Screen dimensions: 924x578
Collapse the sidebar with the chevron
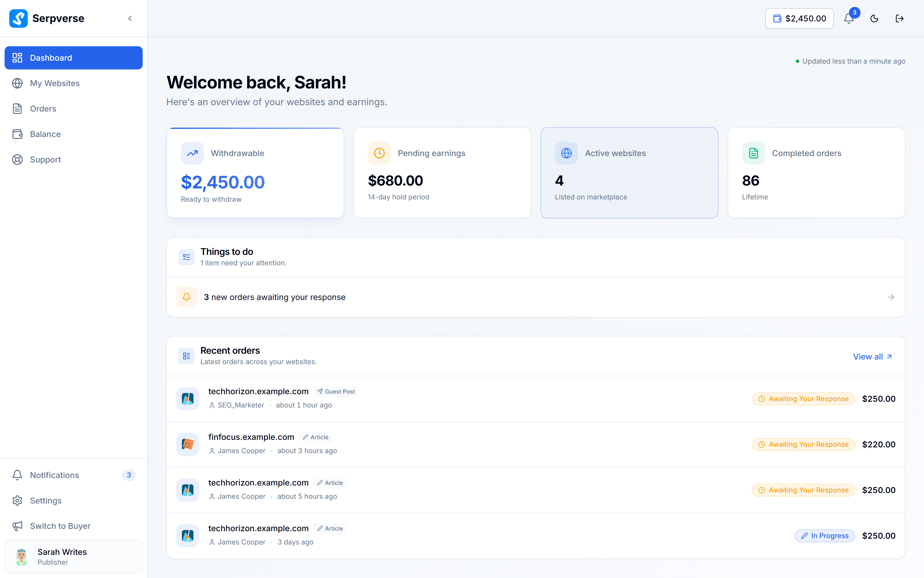point(130,18)
